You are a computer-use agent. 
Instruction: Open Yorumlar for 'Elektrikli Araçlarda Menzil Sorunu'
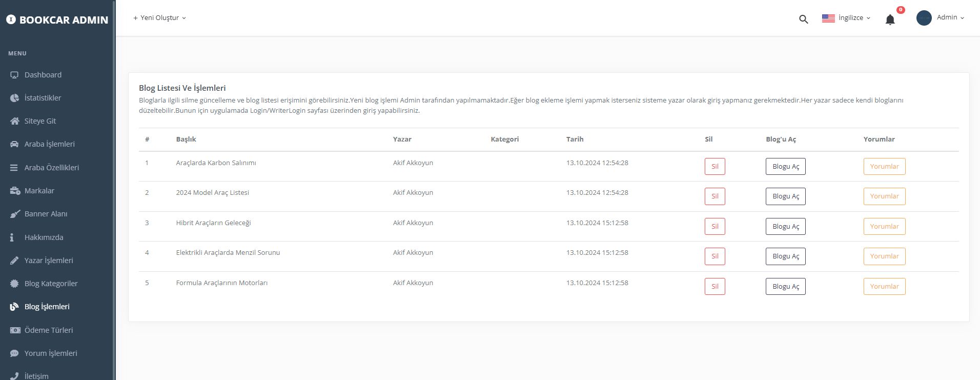[x=884, y=256]
